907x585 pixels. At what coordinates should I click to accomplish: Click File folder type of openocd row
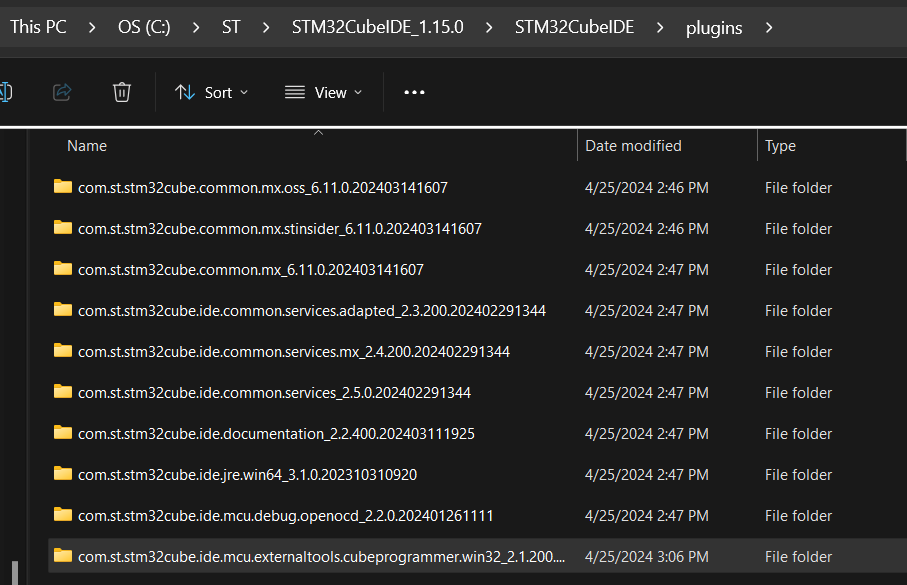(x=798, y=516)
